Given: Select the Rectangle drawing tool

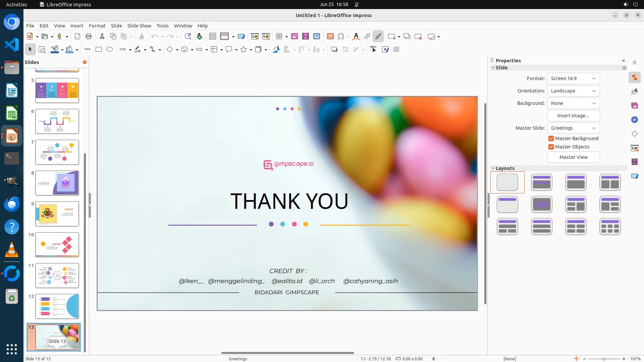Looking at the screenshot, I should point(99,49).
